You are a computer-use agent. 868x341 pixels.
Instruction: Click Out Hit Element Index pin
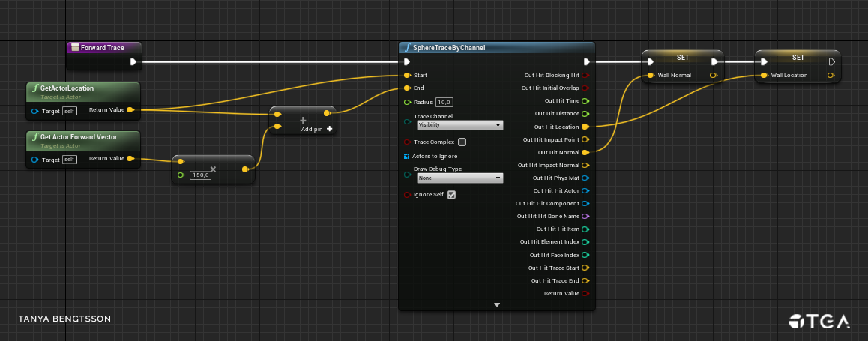(585, 242)
